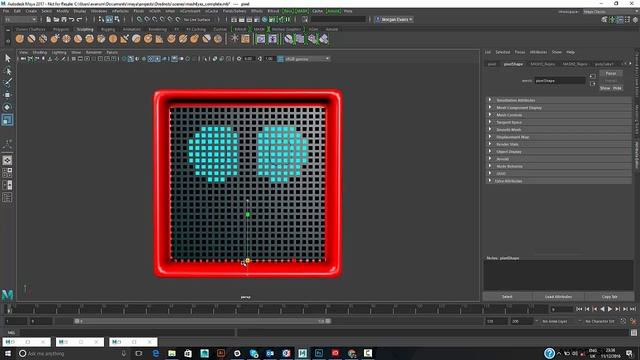
Task: Open the menu set dropdown
Action: click(20, 19)
